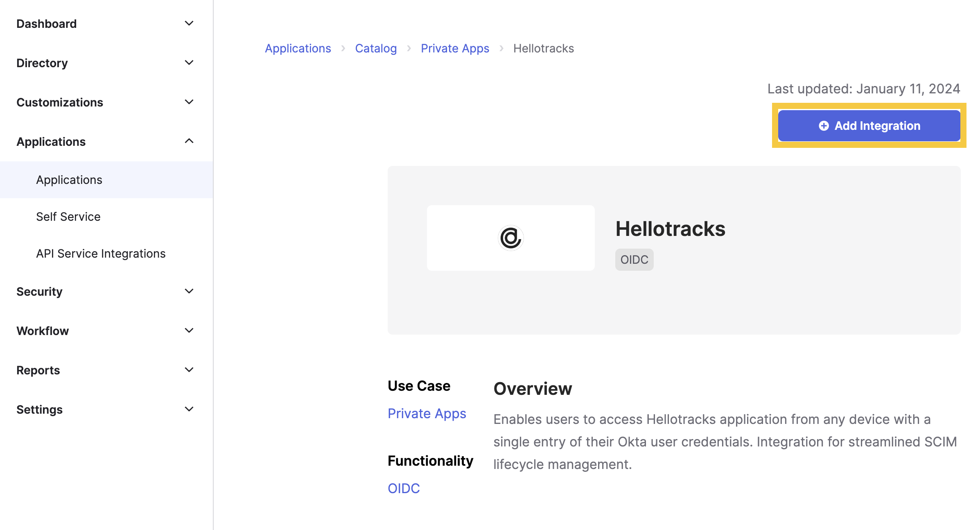Collapse the Applications section chevron

click(x=189, y=141)
